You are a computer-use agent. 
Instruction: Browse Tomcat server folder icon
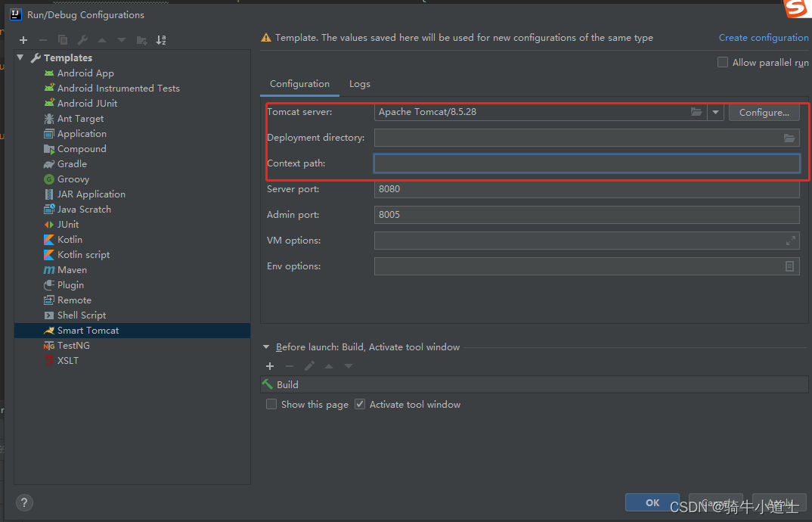[696, 112]
